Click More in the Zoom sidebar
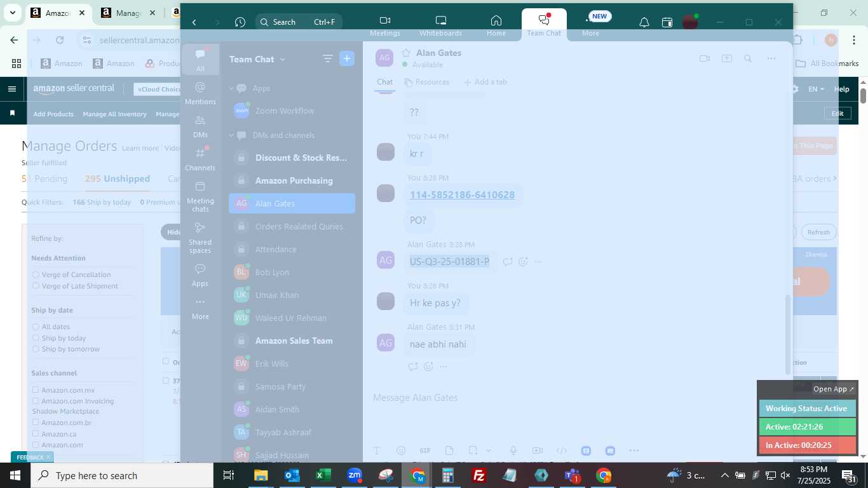868x488 pixels. point(200,309)
